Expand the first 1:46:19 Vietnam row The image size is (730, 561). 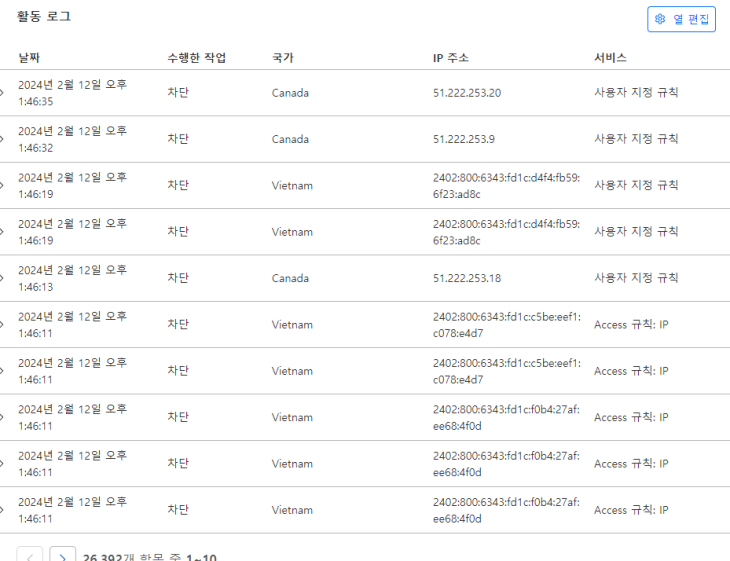[x=3, y=186]
